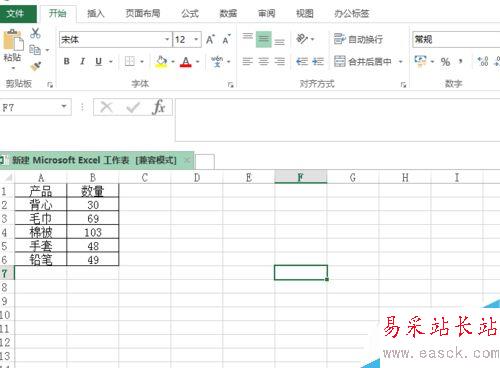Decrease the indent level
This screenshot has height=368, width=500.
[x=302, y=61]
